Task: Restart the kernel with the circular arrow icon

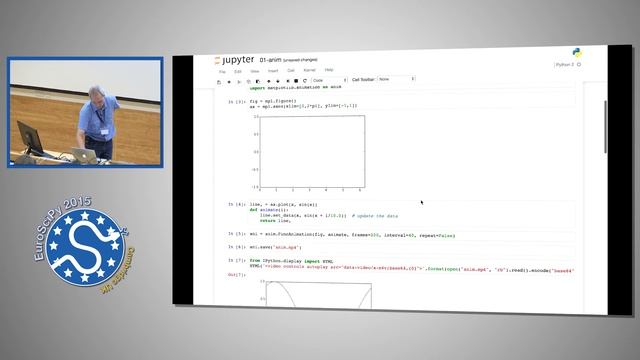Action: [305, 81]
